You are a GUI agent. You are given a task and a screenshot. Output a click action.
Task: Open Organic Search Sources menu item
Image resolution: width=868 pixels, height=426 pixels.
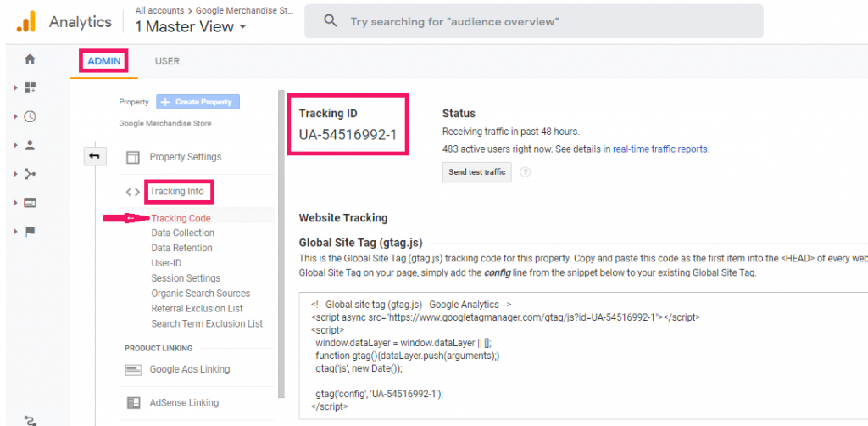pyautogui.click(x=200, y=293)
